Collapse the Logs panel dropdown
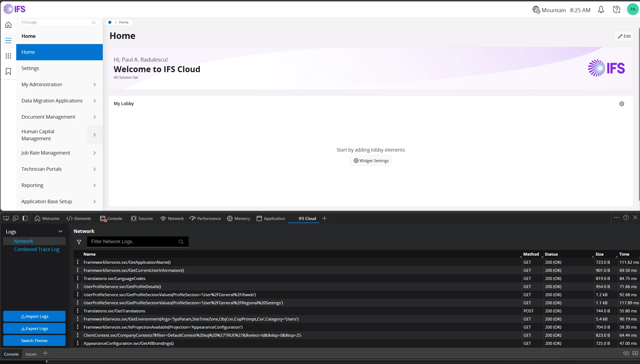 pyautogui.click(x=61, y=231)
